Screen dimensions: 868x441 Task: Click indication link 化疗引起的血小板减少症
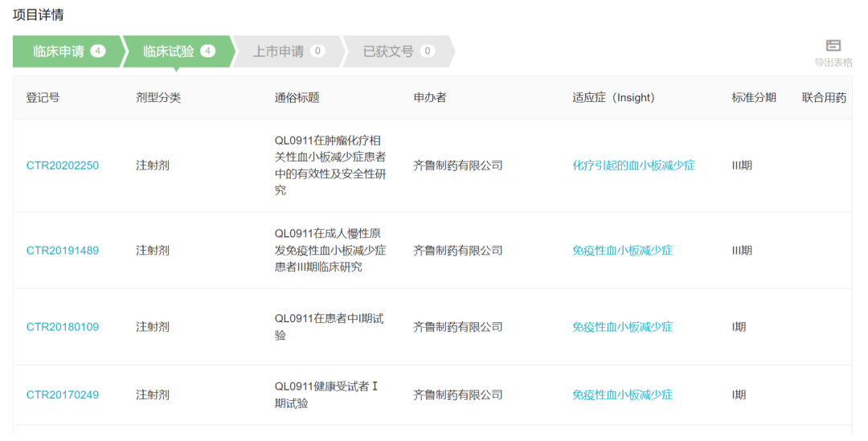(x=633, y=165)
